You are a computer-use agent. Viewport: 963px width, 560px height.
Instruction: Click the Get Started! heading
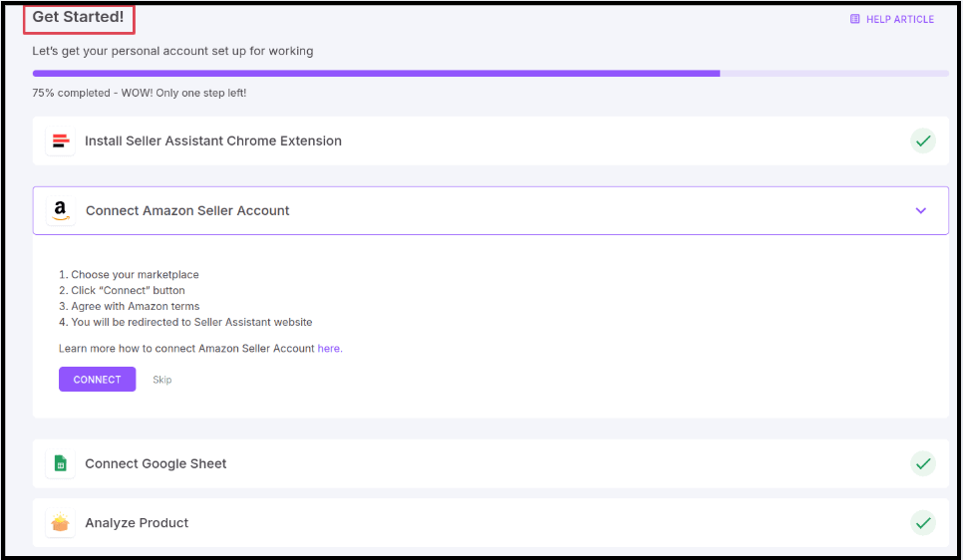click(78, 17)
